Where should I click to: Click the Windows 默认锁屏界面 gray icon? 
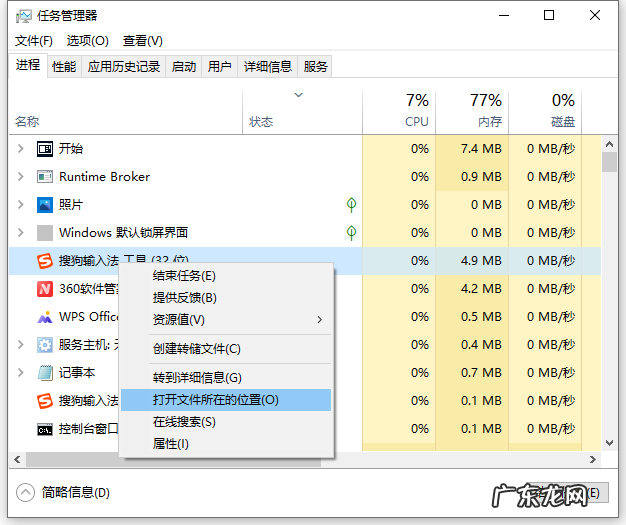(x=45, y=233)
